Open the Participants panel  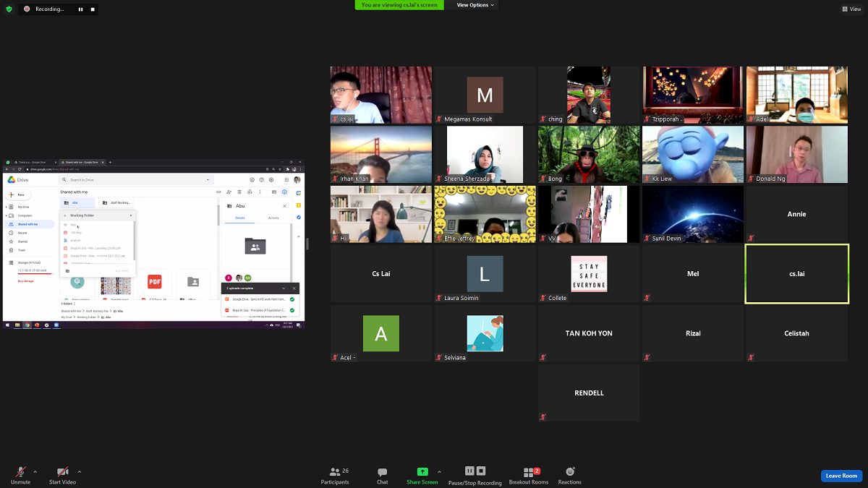tap(335, 475)
